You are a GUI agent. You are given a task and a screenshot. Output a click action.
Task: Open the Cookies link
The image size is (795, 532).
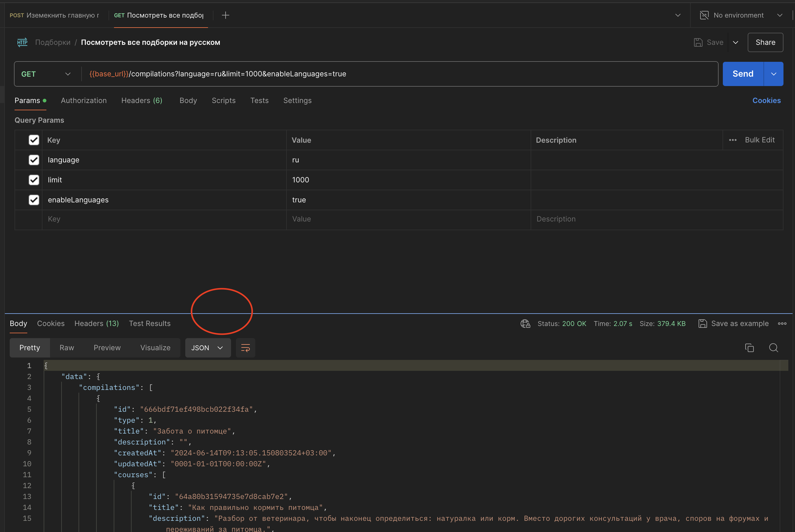766,100
